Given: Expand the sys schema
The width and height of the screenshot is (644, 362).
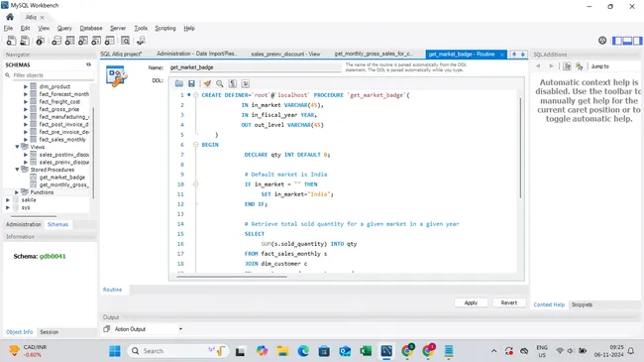Looking at the screenshot, I should coord(8,207).
